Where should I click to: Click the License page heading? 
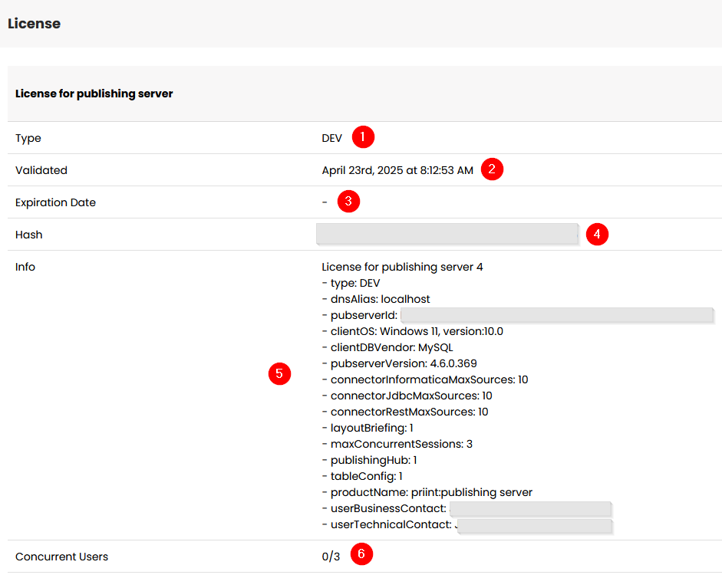coord(34,24)
